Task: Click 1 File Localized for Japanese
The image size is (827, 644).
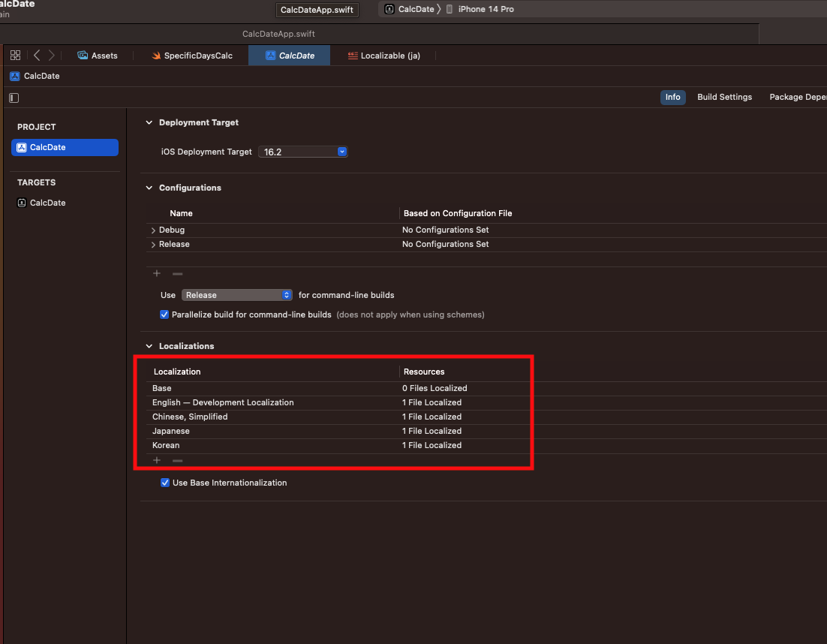Action: click(432, 431)
